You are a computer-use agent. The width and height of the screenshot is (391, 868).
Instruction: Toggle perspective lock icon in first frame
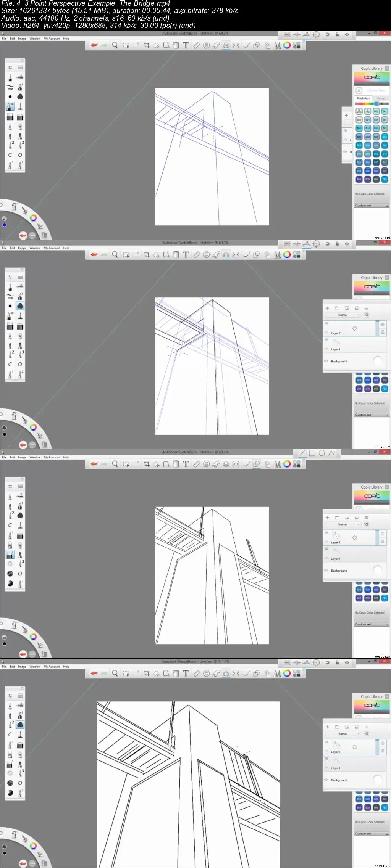(337, 34)
